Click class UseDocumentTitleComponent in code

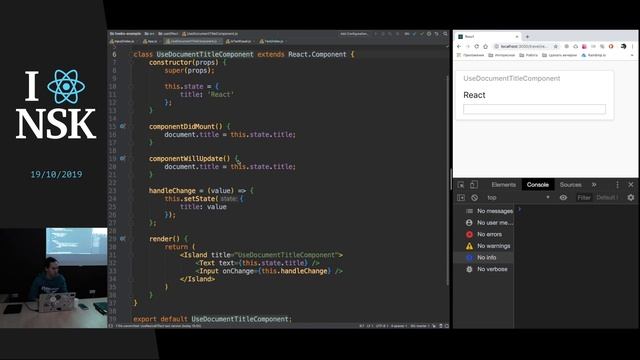(193, 54)
